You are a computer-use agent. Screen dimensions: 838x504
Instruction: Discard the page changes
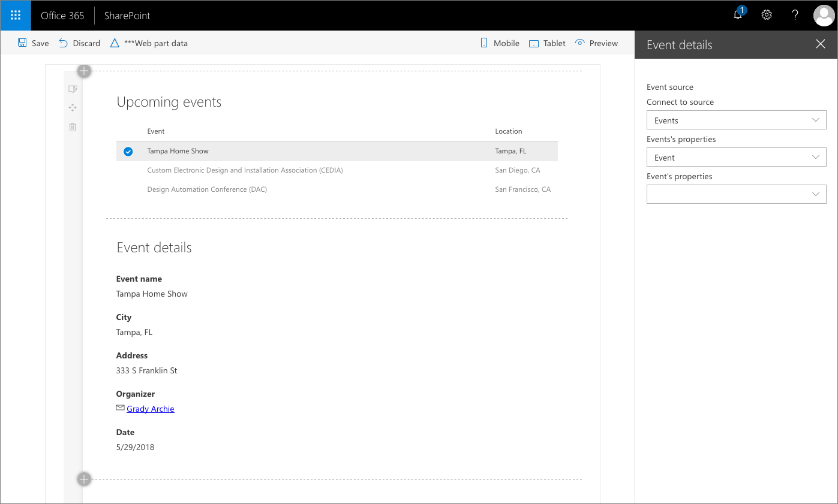click(x=79, y=43)
